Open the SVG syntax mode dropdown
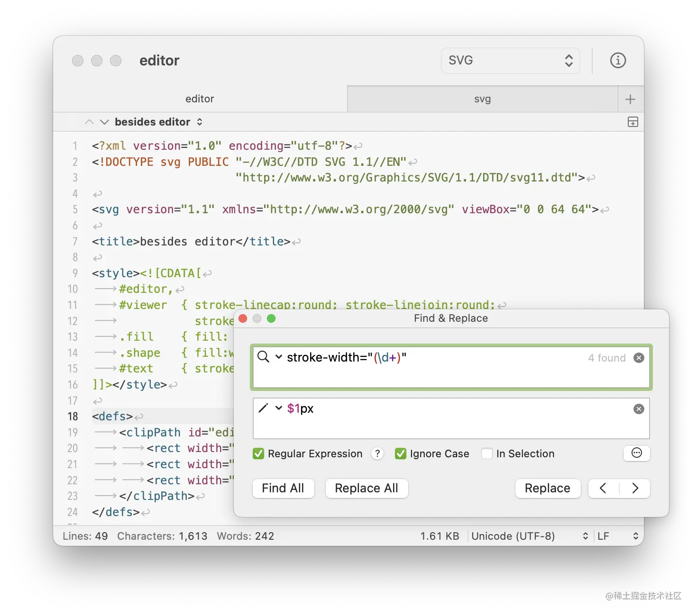Viewport: 697px width, 616px height. coord(510,60)
